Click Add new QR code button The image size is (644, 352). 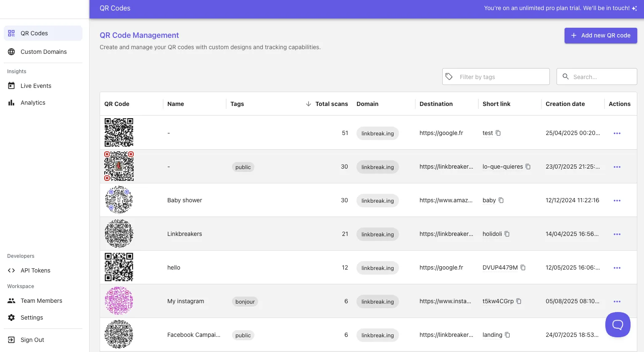point(601,35)
